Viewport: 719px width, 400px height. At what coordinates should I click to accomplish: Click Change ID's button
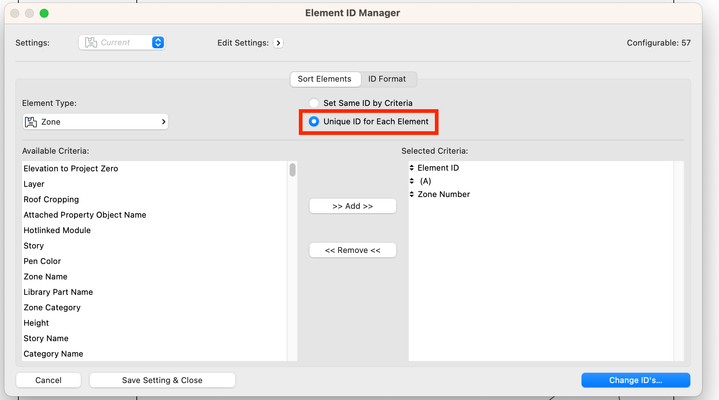[x=635, y=380]
